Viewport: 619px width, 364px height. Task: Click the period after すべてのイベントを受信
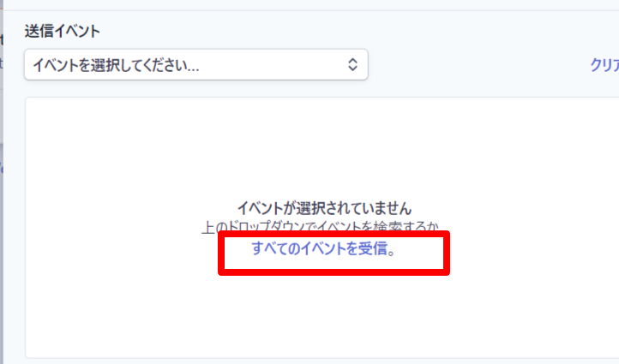(x=391, y=253)
